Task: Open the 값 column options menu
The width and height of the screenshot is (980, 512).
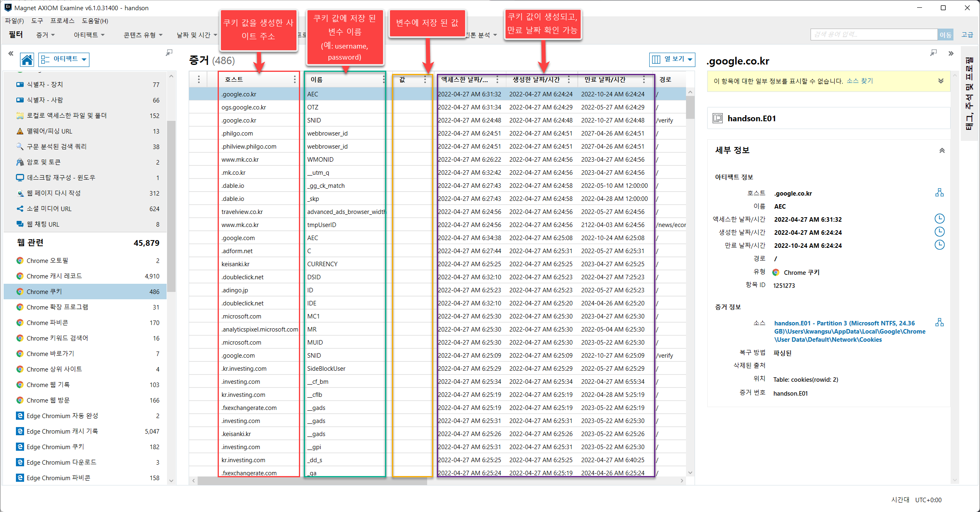Action: click(x=425, y=79)
